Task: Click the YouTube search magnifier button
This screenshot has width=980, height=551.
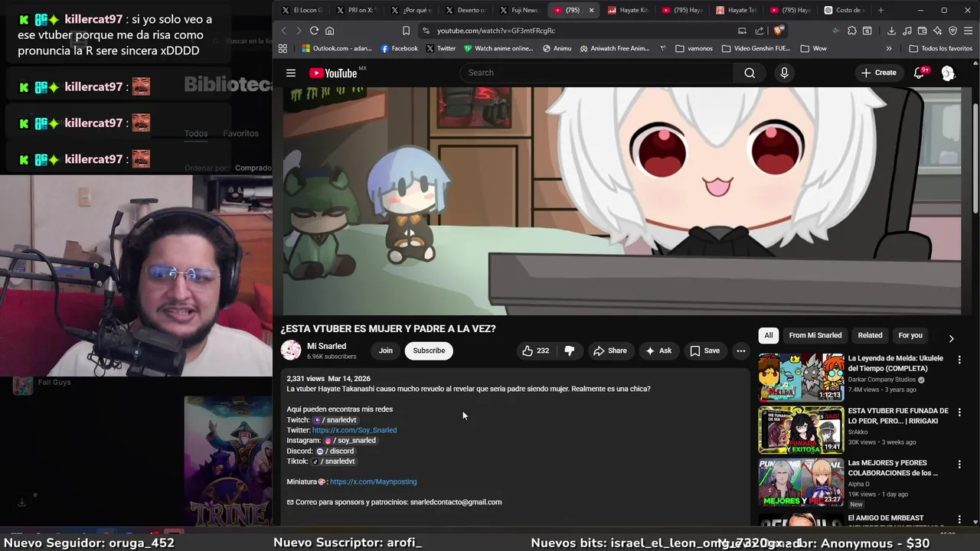Action: (x=750, y=73)
